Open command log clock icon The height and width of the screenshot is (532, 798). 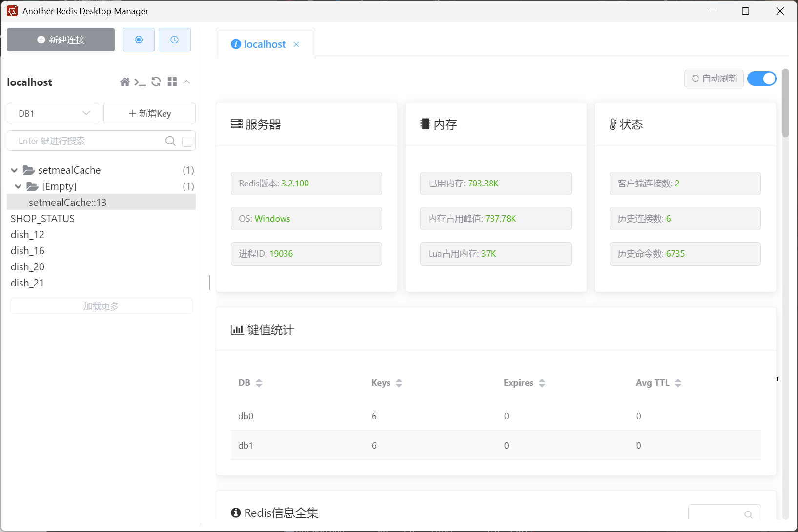pos(174,40)
